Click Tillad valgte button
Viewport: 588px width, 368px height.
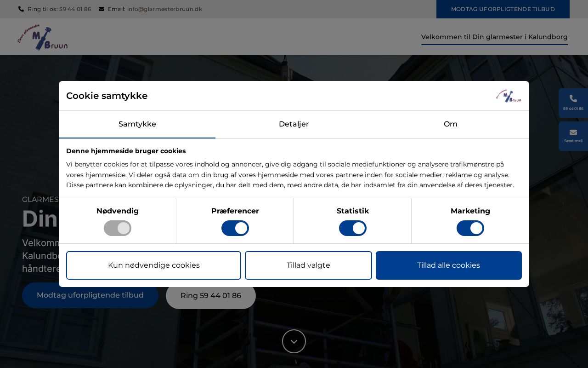click(308, 265)
